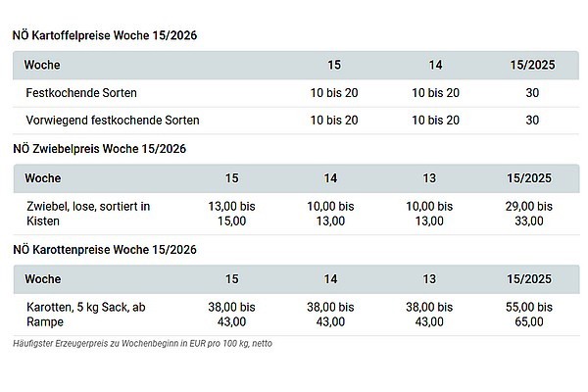The height and width of the screenshot is (392, 588).
Task: Click the Woche header in carrot table
Action: [42, 280]
